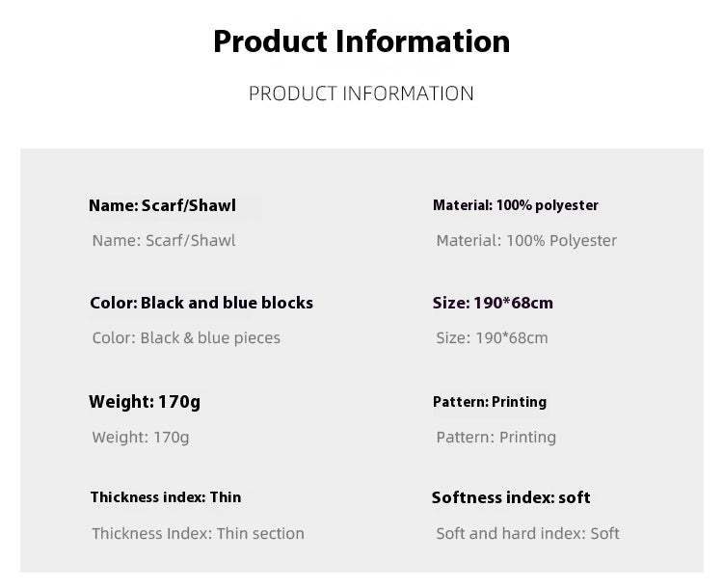Click 'Color: Black & blue pieces' text
This screenshot has width=723, height=588.
(x=186, y=338)
